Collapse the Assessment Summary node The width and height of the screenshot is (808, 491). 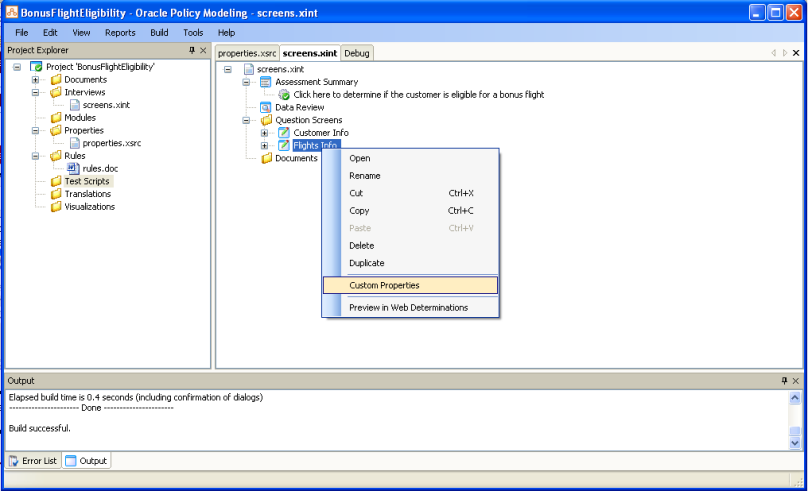click(246, 82)
